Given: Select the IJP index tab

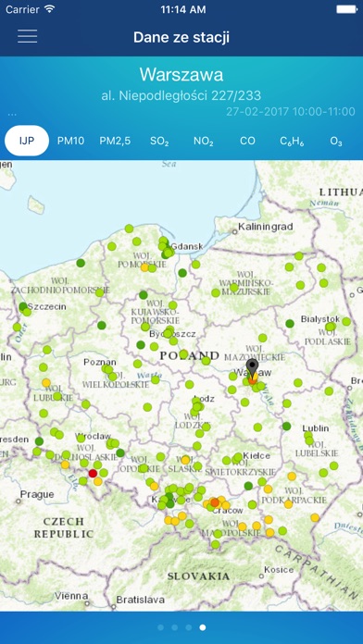Looking at the screenshot, I should 27,141.
